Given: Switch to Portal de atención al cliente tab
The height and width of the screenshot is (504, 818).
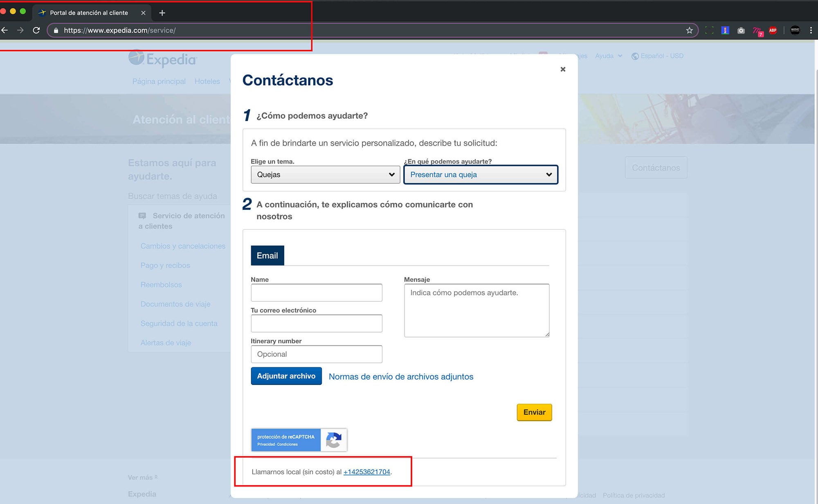Looking at the screenshot, I should (x=89, y=13).
